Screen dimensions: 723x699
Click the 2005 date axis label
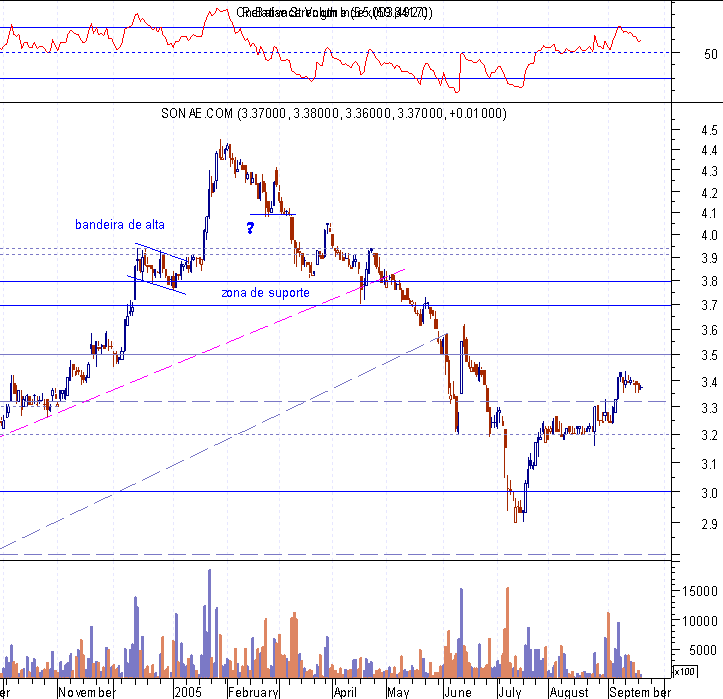(x=188, y=692)
